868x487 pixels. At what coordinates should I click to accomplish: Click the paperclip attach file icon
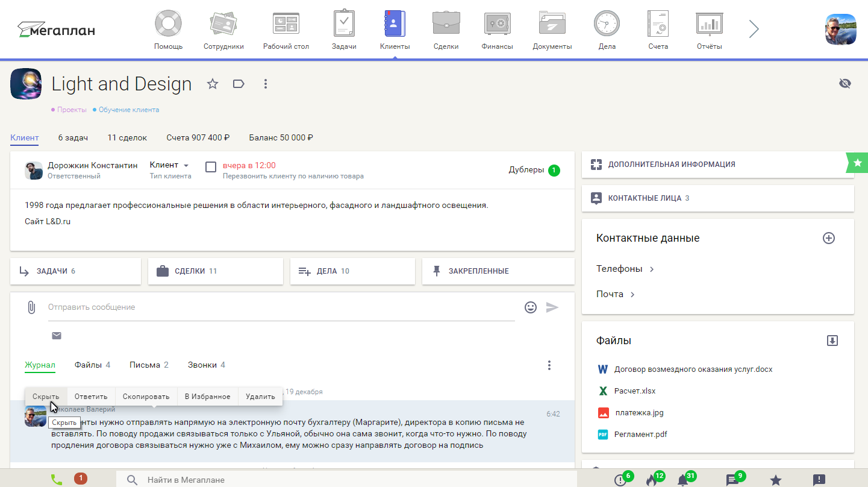point(31,307)
